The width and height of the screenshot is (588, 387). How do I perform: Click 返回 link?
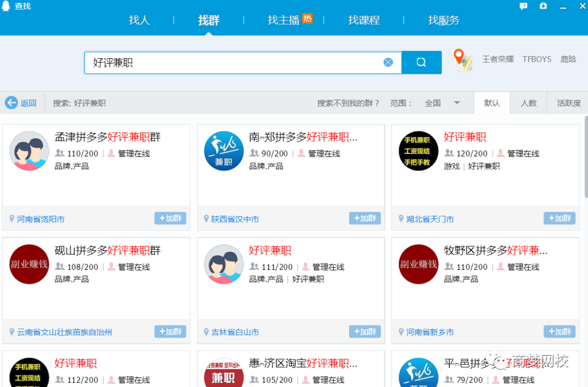tap(28, 103)
